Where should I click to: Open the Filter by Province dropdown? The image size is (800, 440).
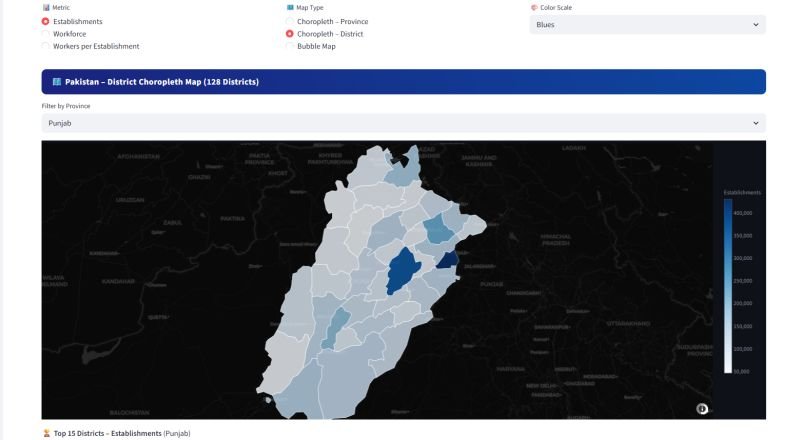pos(403,123)
